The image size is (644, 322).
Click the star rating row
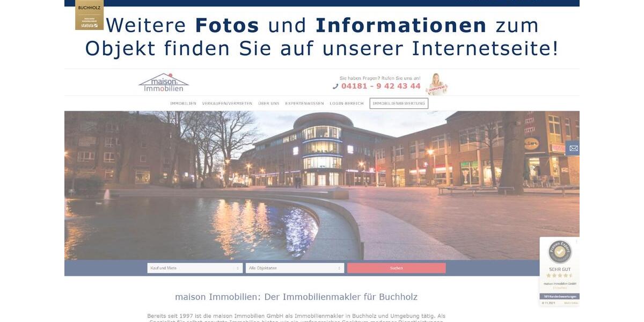coord(559,275)
